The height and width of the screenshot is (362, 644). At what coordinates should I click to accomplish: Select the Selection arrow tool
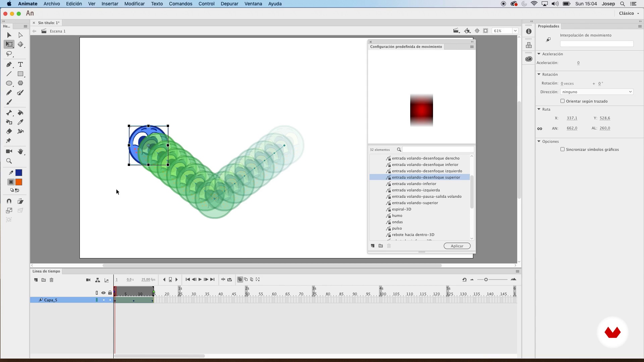coord(9,35)
